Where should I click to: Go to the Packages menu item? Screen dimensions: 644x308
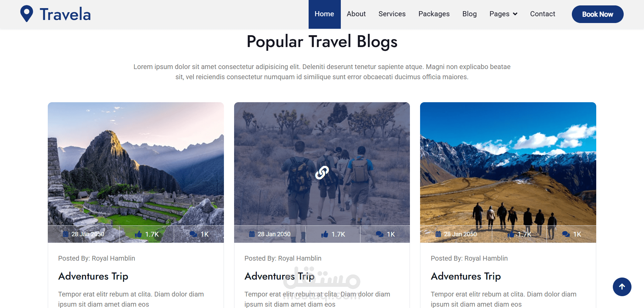(x=434, y=14)
